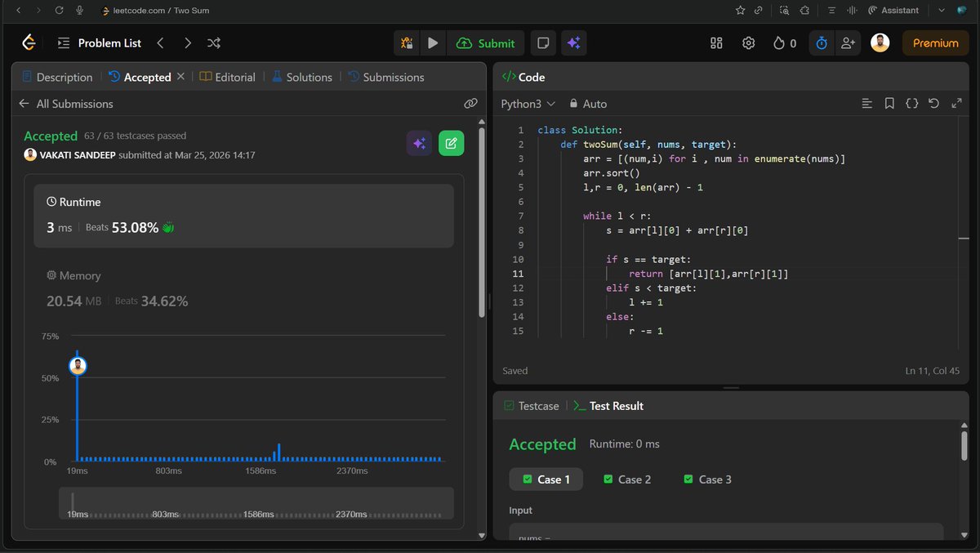Screen dimensions: 980x553
Task: Click the avatar marker on runtime chart
Action: pos(78,366)
